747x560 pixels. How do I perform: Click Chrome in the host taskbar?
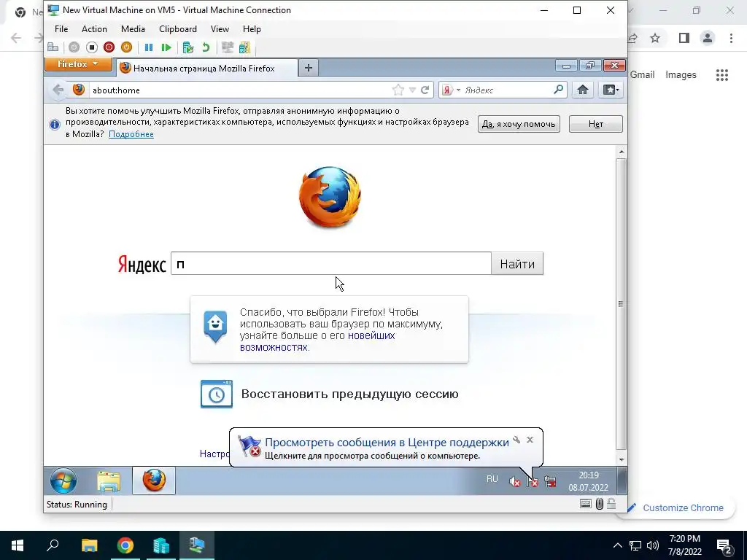pos(125,545)
